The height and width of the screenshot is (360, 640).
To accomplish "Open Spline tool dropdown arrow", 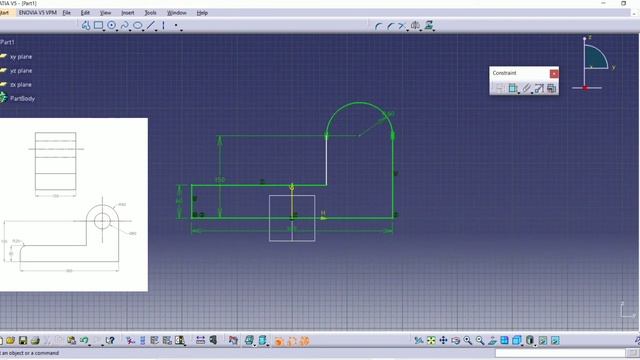I will coord(130,31).
